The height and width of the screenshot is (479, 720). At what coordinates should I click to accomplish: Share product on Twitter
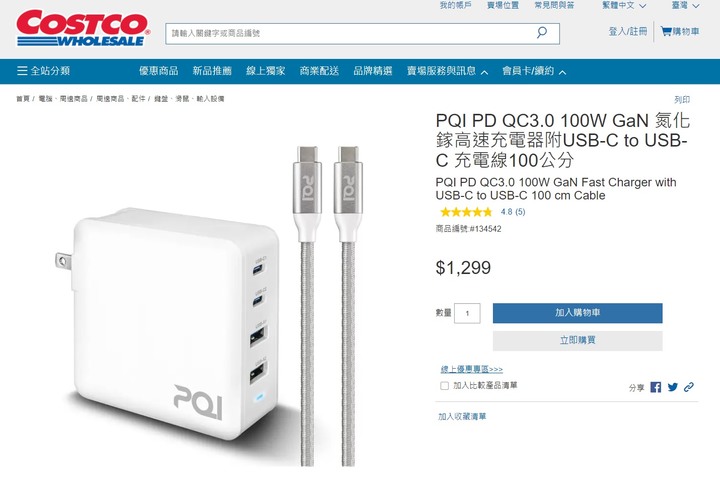[673, 387]
